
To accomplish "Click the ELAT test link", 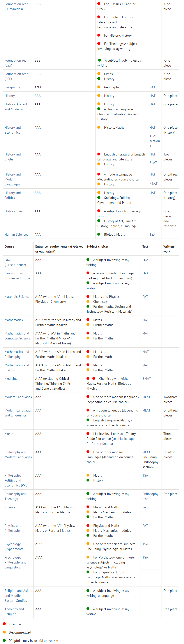I will click(x=153, y=162).
